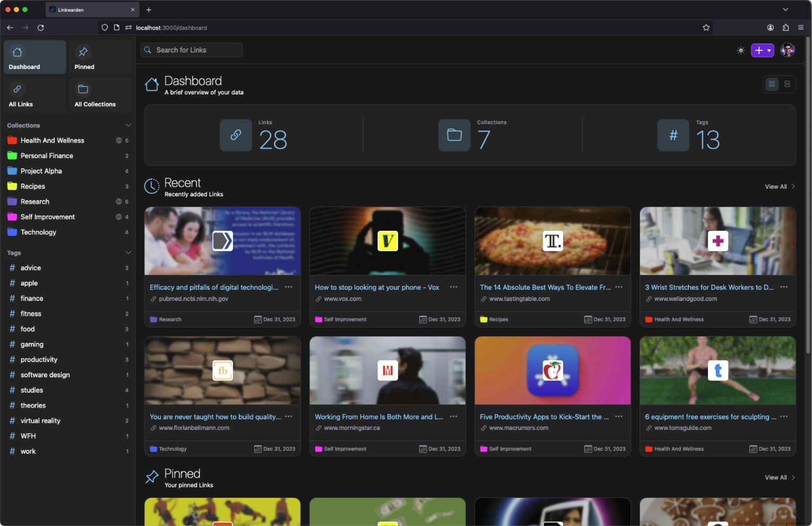This screenshot has width=812, height=526.
Task: Open the user profile avatar menu
Action: pos(788,50)
